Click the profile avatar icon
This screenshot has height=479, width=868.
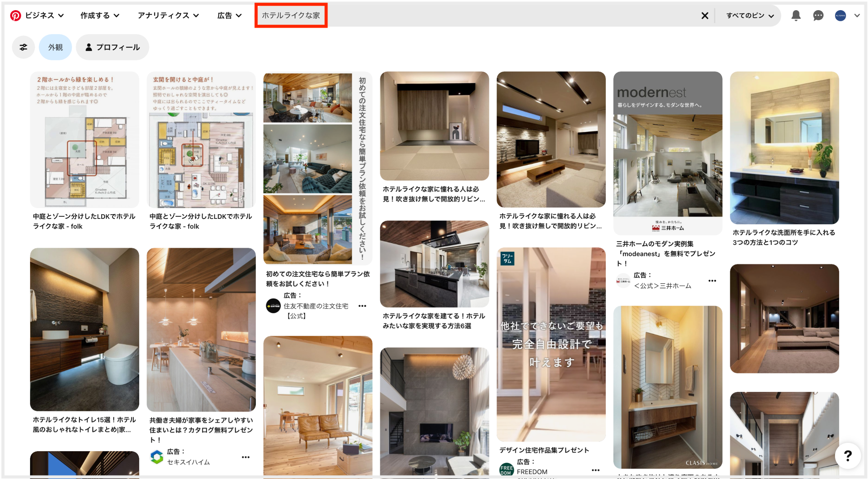[x=840, y=16]
